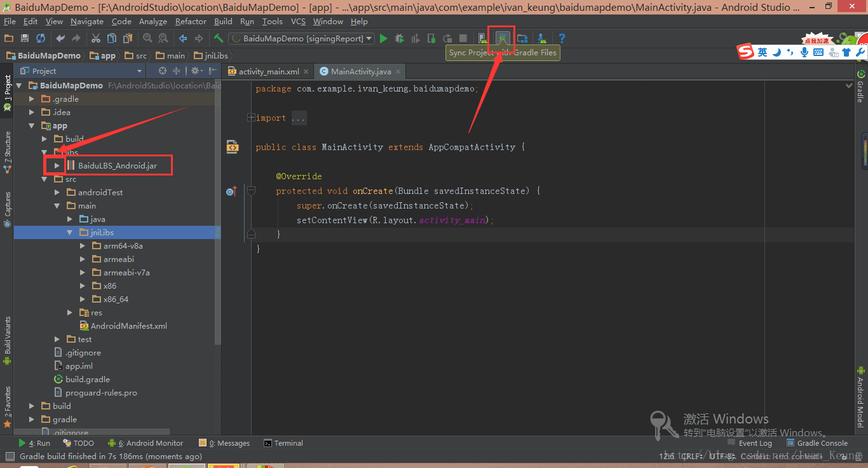Run the app with green play icon
This screenshot has width=868, height=468.
click(x=383, y=38)
